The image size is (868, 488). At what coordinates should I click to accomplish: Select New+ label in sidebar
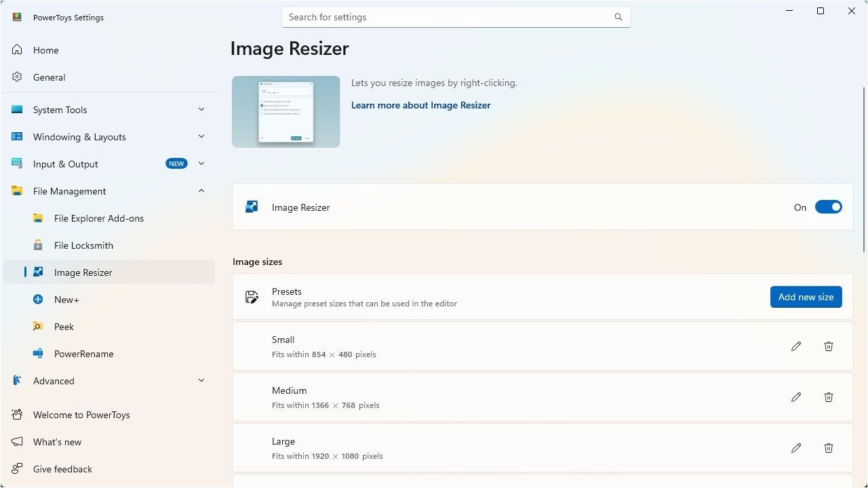66,300
